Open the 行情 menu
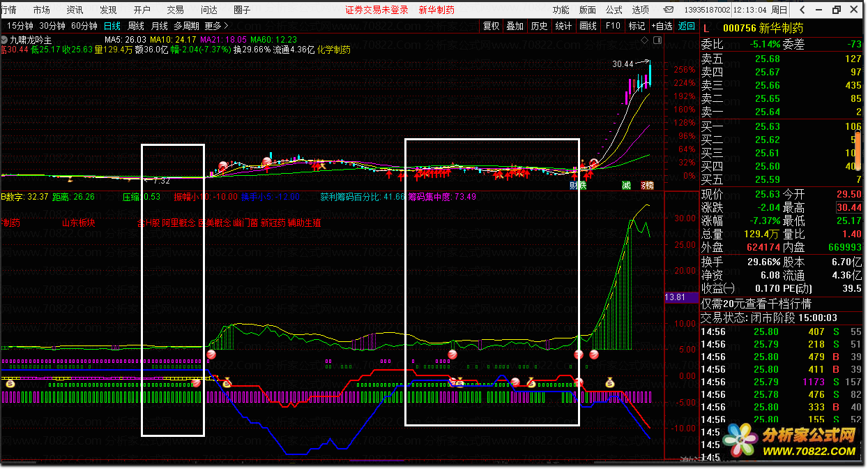The height and width of the screenshot is (469, 868). [8, 10]
